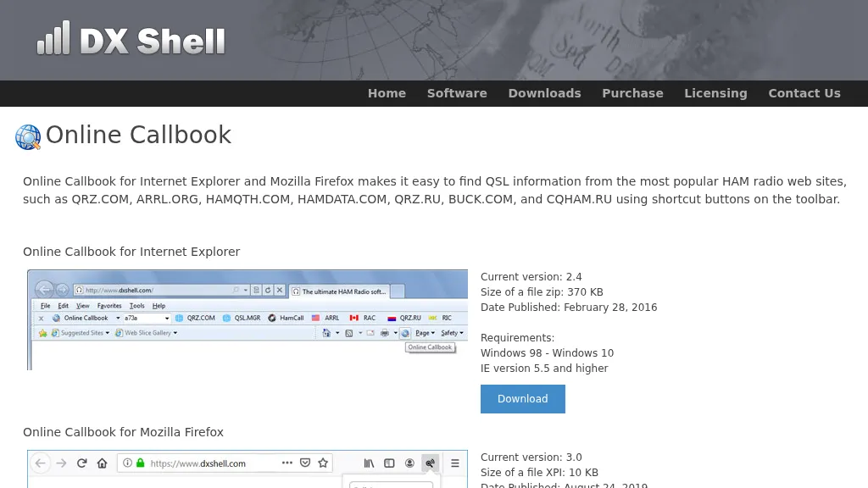Select the text Size of a file zip: 370 KB
The width and height of the screenshot is (868, 488).
pos(542,292)
